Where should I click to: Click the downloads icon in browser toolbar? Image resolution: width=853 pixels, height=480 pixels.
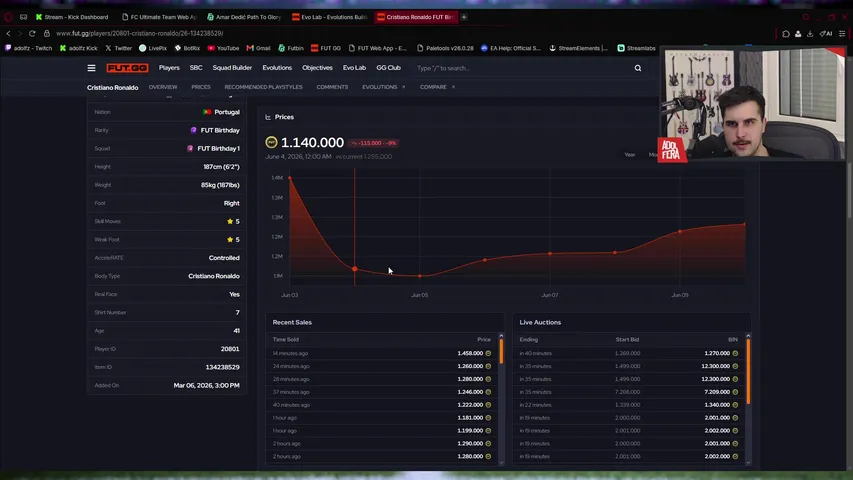click(x=810, y=34)
